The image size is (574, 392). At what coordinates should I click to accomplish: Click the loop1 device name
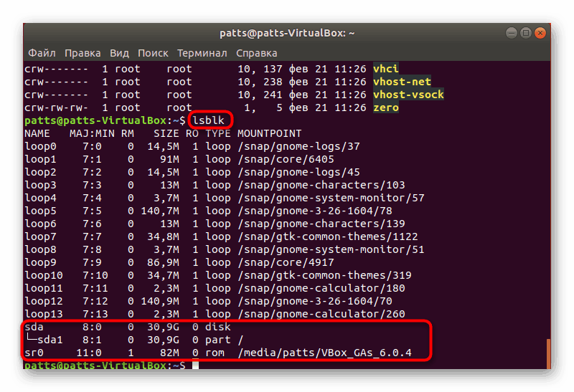click(40, 159)
